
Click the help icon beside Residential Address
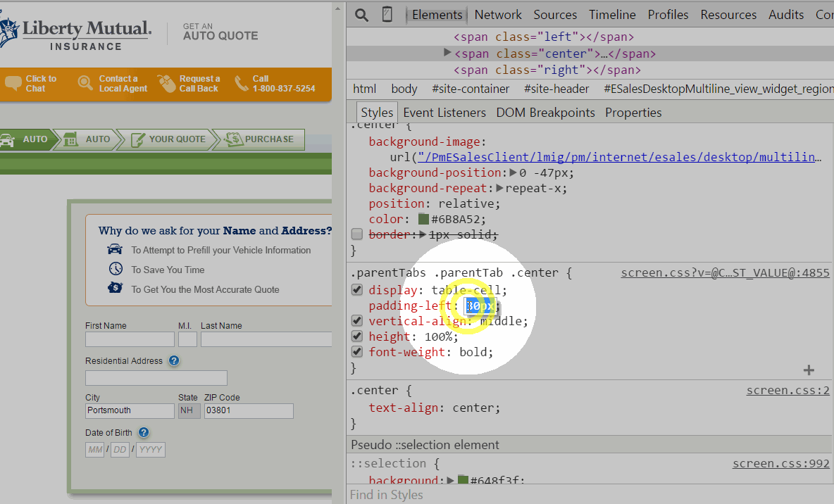point(174,360)
